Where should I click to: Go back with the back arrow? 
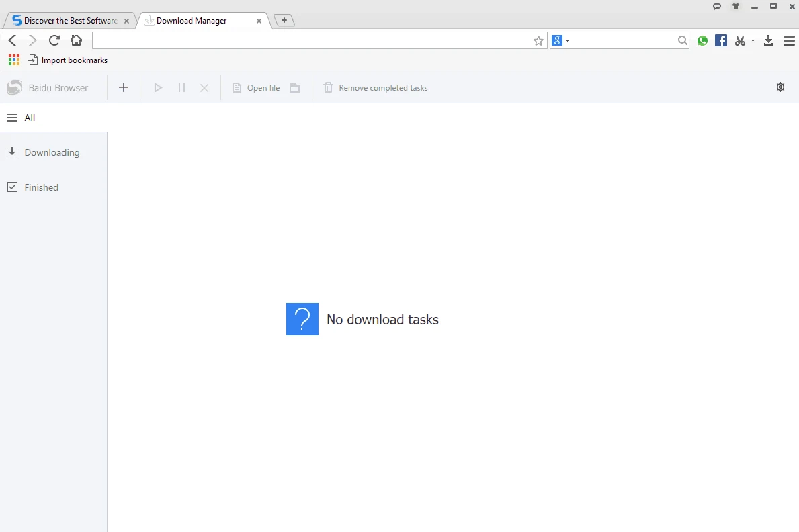(13, 40)
